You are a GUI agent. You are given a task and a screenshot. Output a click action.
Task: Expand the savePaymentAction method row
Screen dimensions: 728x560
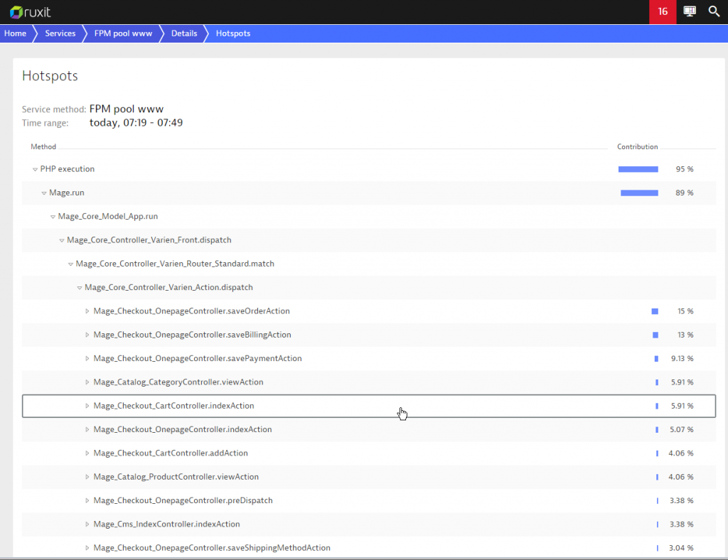click(87, 358)
